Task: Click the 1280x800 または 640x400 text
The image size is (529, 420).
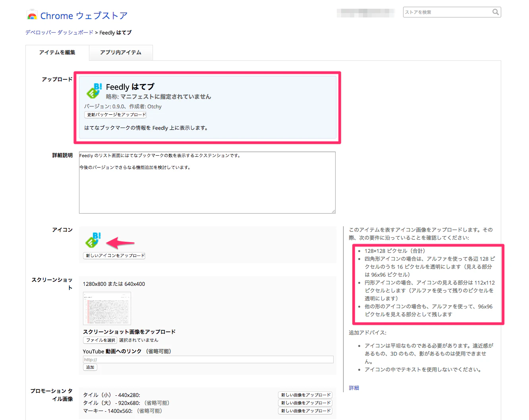Action: pos(114,284)
